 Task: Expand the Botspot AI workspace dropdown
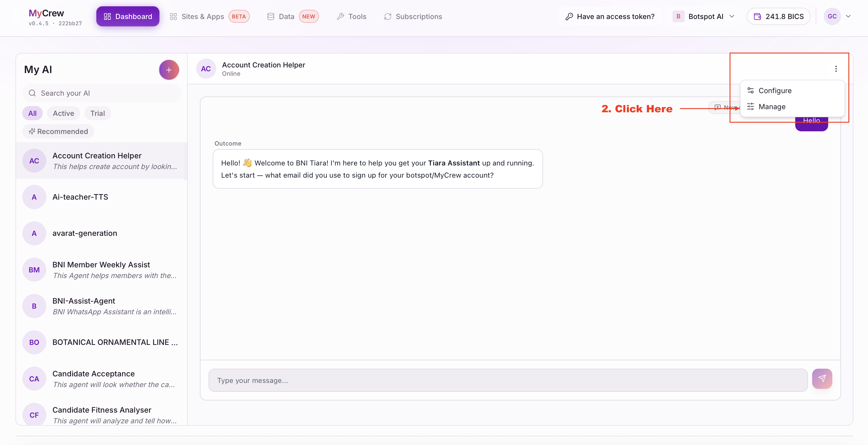pyautogui.click(x=703, y=16)
